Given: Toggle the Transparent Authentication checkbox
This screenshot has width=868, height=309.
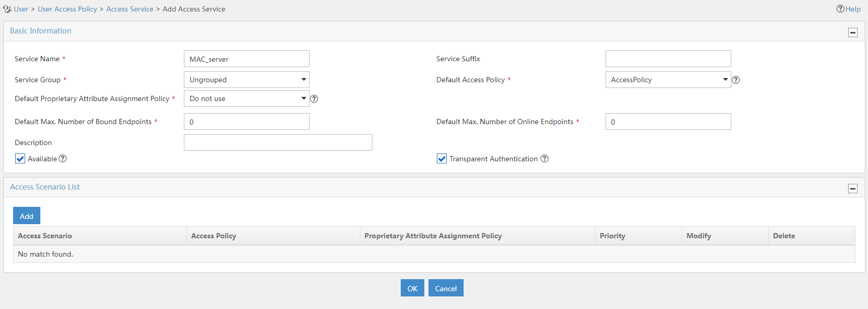Looking at the screenshot, I should click(442, 159).
